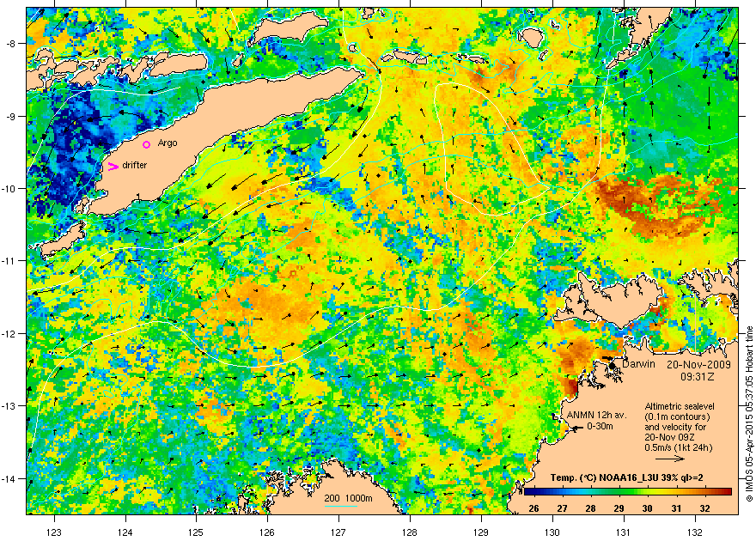Viewport: 756px width, 541px height.
Task: Click the black Darwin city dot marker
Action: [x=613, y=366]
